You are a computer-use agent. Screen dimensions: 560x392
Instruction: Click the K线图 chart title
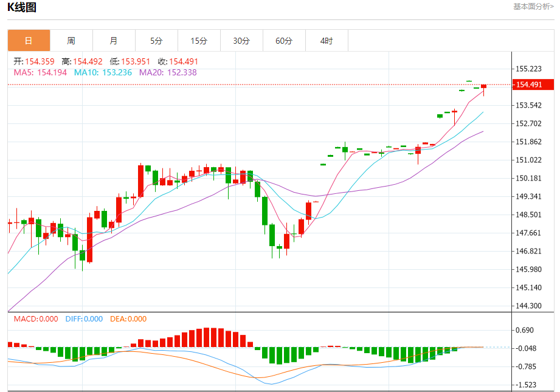22,8
